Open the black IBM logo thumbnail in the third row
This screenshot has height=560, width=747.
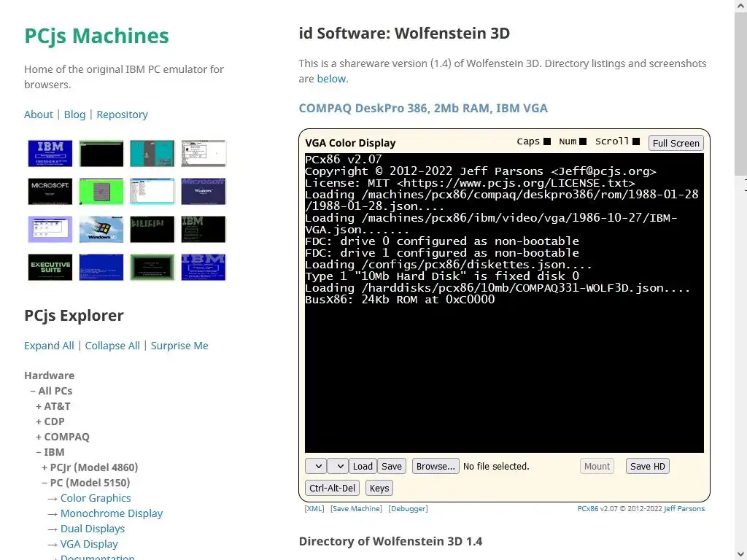point(203,230)
